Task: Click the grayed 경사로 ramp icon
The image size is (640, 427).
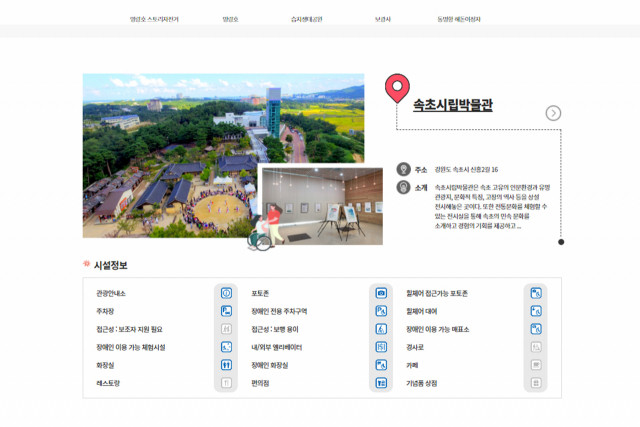Action: click(x=536, y=347)
